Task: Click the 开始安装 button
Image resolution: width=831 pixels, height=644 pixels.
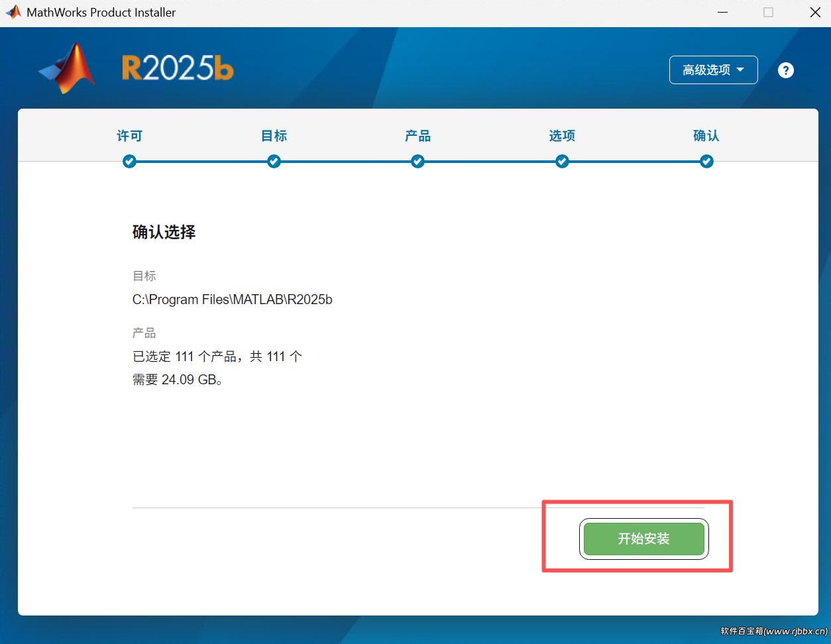Action: pyautogui.click(x=643, y=539)
